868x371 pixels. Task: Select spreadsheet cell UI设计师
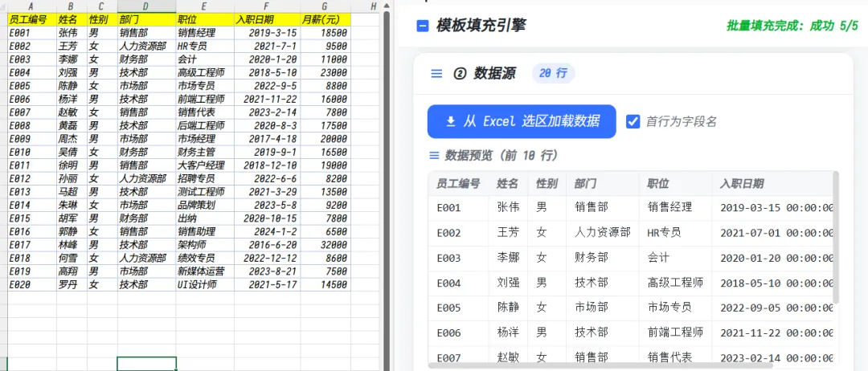point(205,285)
